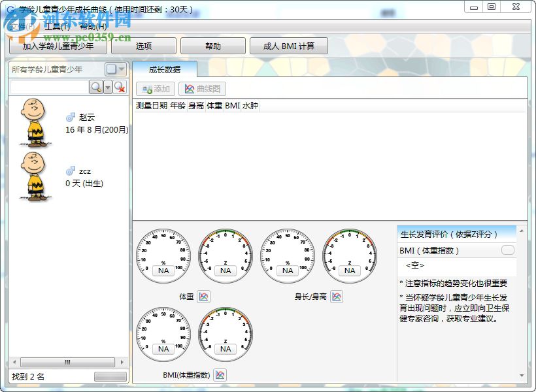Click the male gender icon beside zcz

[71, 171]
